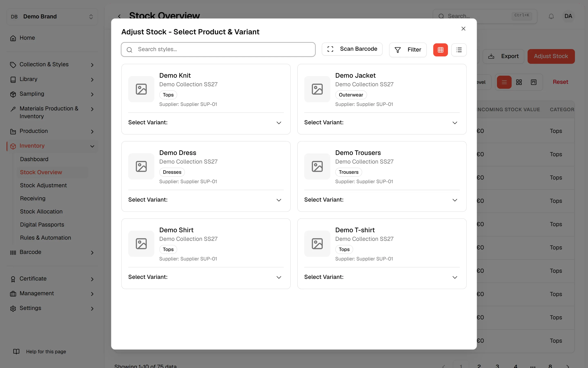Click Reset link in background page
This screenshot has width=588, height=368.
[x=560, y=82]
